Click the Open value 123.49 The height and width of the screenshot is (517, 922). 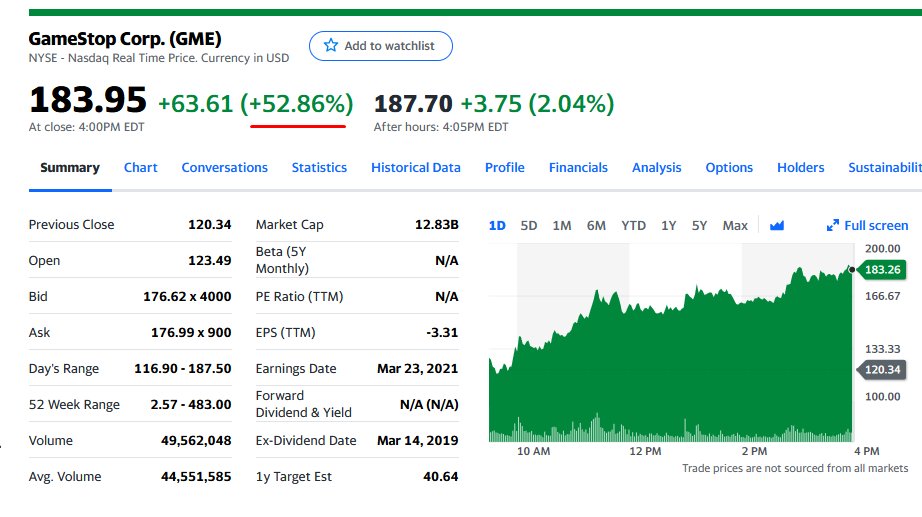pyautogui.click(x=209, y=261)
